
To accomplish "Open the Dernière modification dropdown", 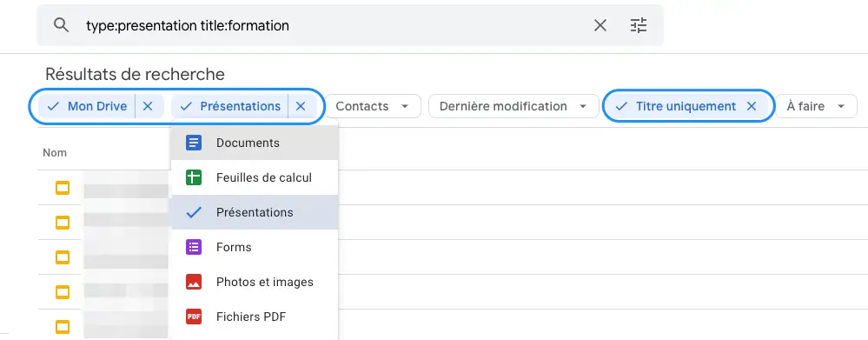I will (x=514, y=106).
